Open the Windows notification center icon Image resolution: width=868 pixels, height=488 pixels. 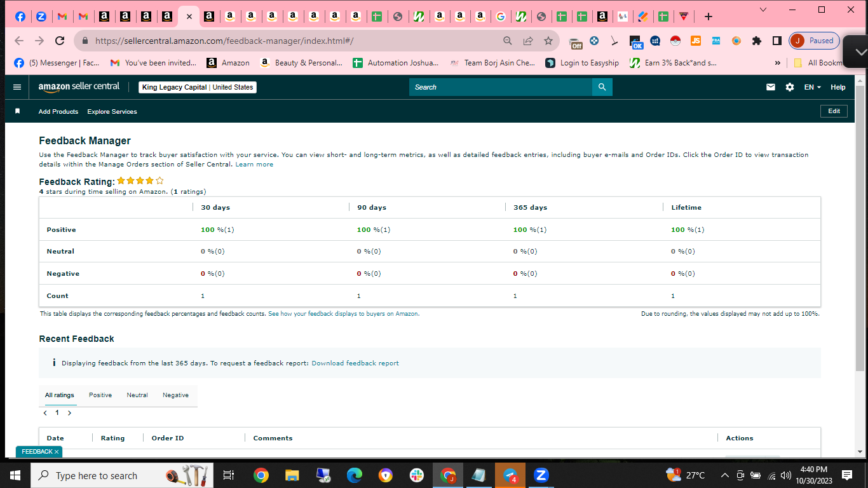[846, 475]
